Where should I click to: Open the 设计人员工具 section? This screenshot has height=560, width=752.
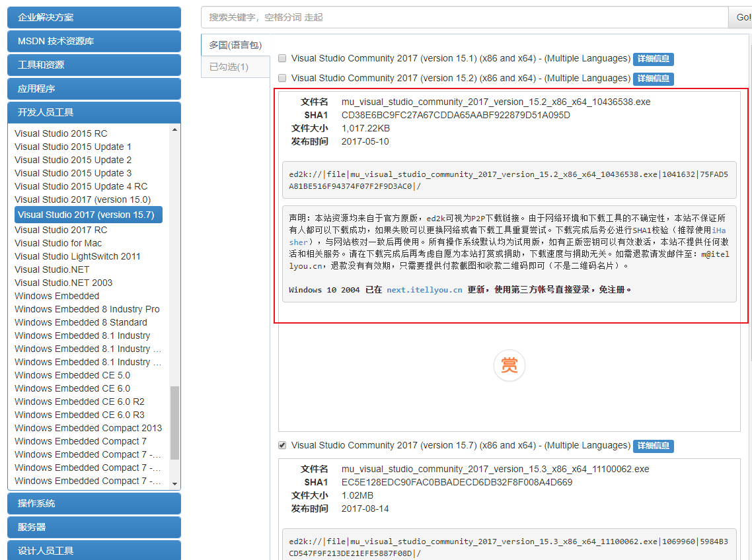[x=94, y=550]
